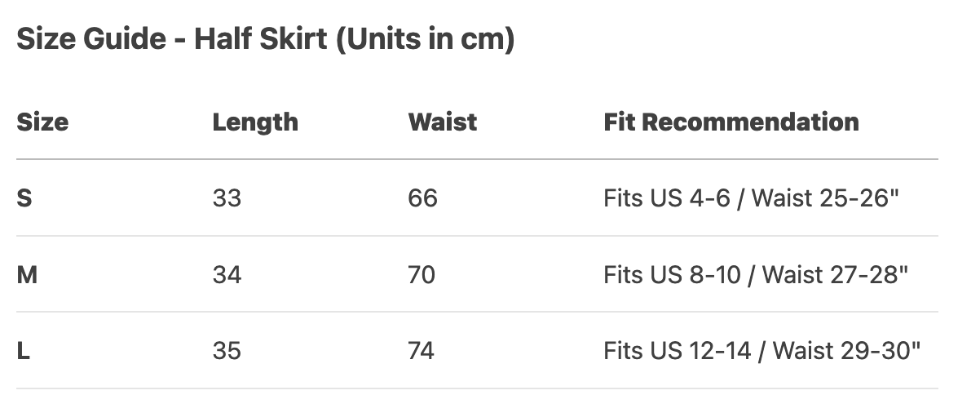Click the S size row label
This screenshot has width=980, height=395.
(x=24, y=198)
